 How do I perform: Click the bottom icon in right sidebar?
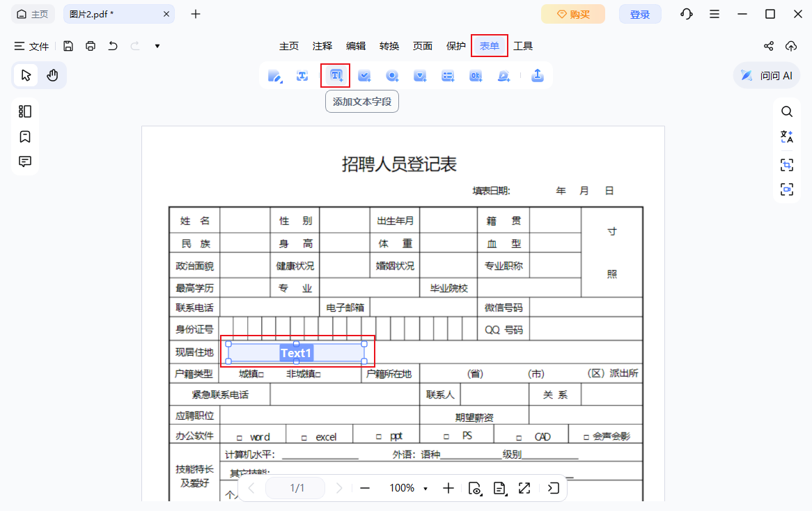787,189
